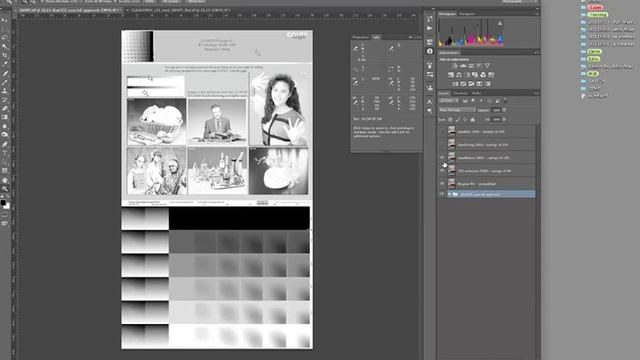Viewport: 640px width, 360px height.
Task: Click the background color swatch
Action: (7, 206)
